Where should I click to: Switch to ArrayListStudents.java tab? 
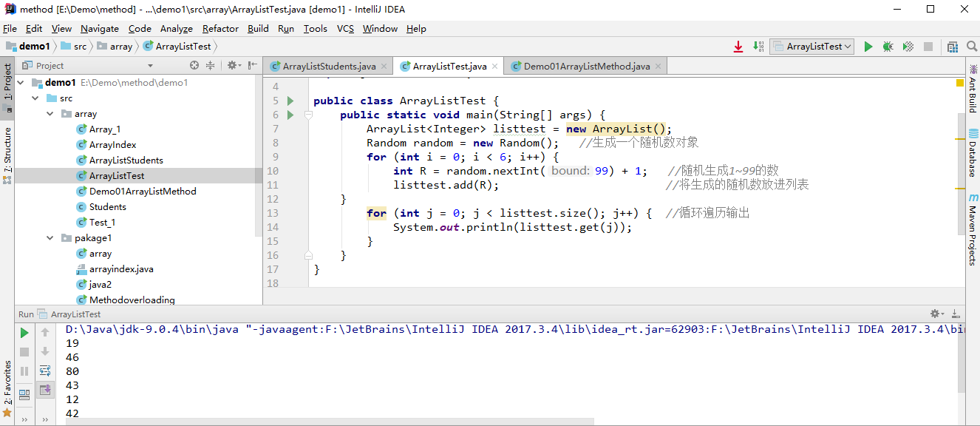click(329, 66)
